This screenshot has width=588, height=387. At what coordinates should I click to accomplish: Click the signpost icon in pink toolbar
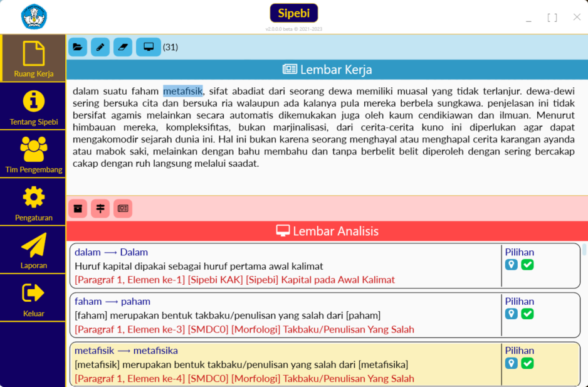100,208
